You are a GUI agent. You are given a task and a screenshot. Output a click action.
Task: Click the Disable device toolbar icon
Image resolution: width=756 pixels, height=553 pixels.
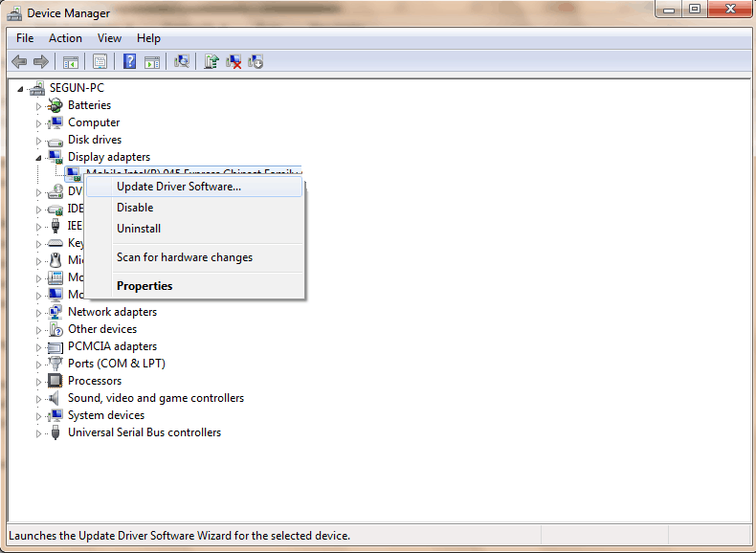point(256,62)
